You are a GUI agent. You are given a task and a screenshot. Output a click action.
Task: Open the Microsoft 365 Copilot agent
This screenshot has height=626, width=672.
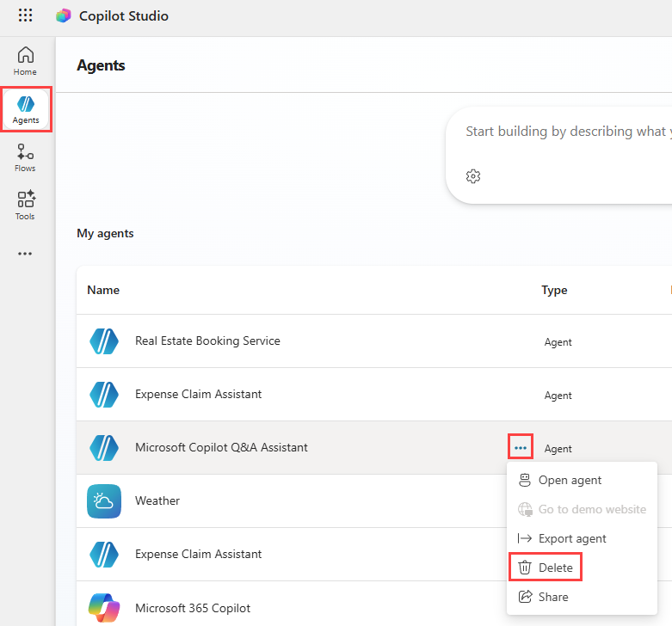[194, 607]
